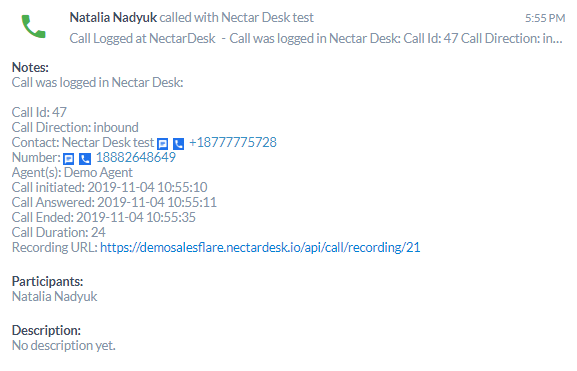Open the 18882648649 number link

pos(135,158)
